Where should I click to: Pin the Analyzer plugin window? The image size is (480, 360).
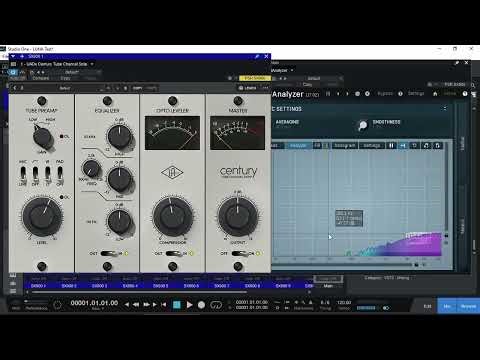click(457, 63)
